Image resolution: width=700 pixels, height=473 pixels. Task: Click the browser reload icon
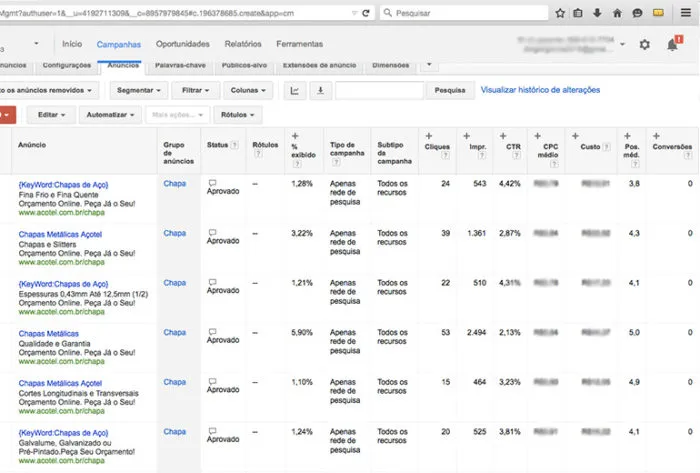click(366, 13)
